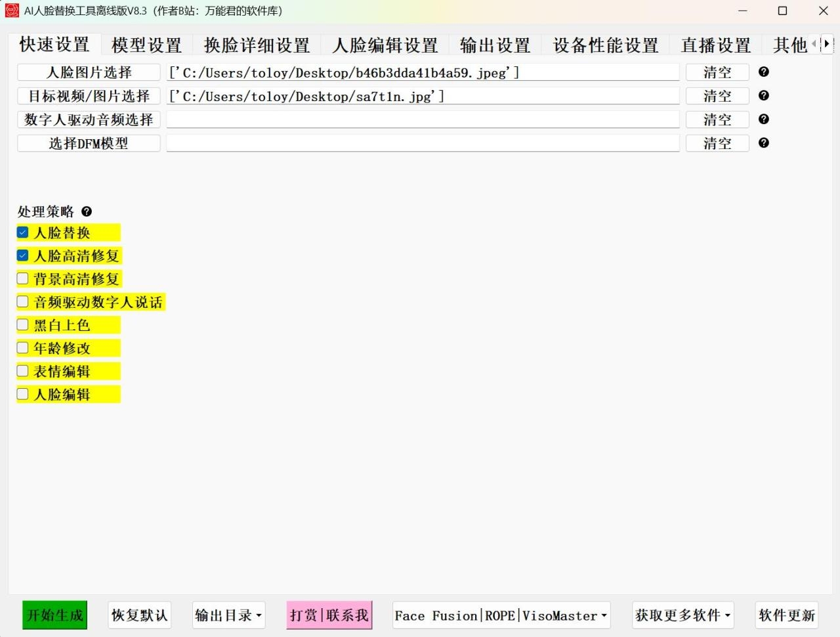
Task: Maximize the application window
Action: tap(782, 11)
